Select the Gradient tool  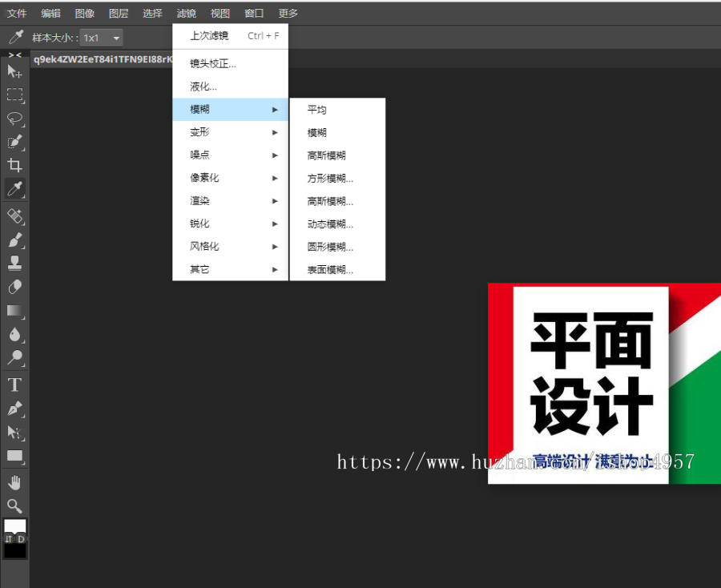(x=14, y=311)
